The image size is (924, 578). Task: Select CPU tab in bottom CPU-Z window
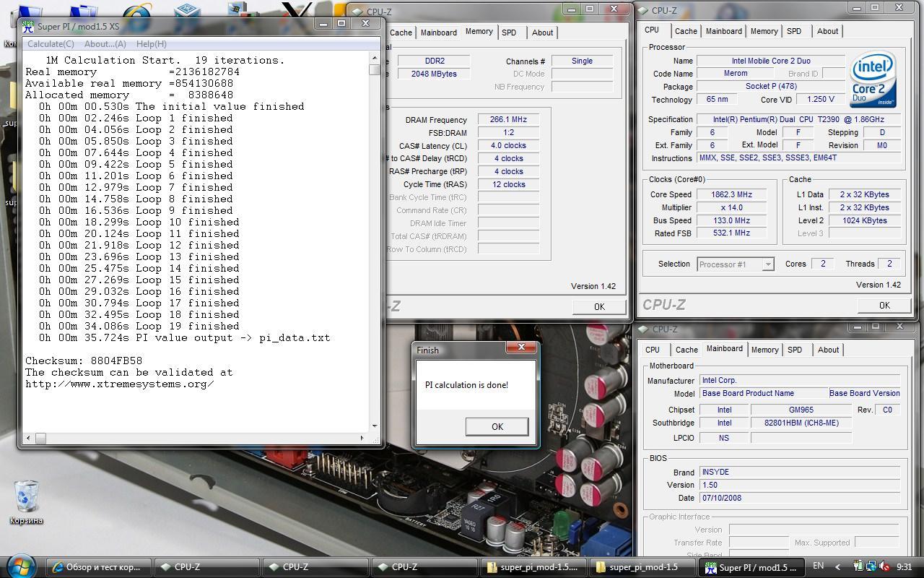click(652, 350)
